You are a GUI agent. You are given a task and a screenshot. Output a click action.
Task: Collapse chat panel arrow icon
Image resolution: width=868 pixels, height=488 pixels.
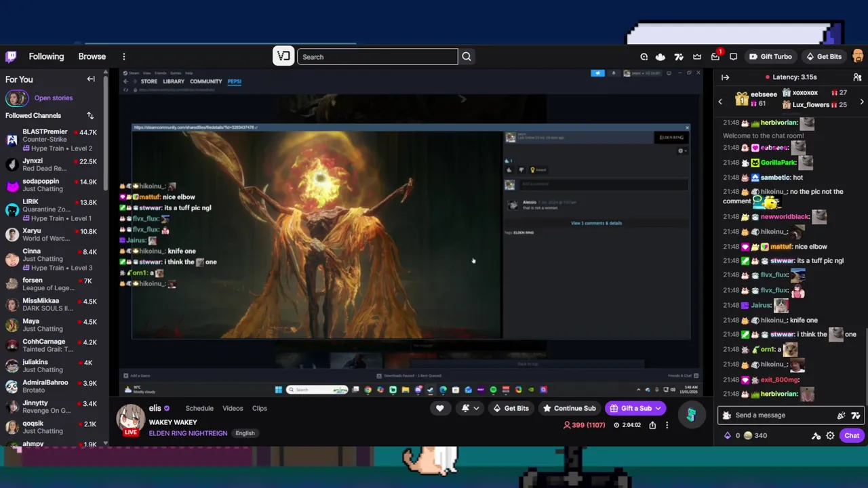pos(725,78)
